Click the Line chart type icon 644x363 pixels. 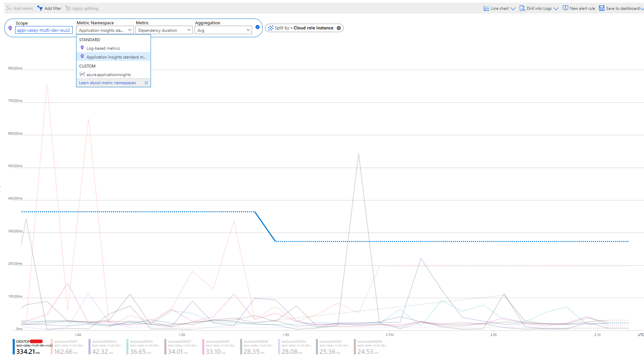pyautogui.click(x=487, y=8)
